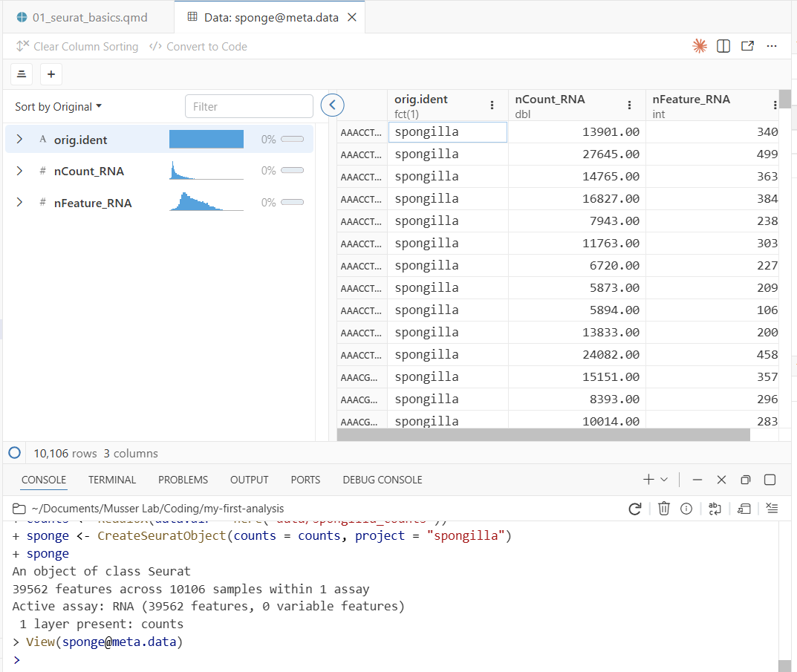The height and width of the screenshot is (672, 797).
Task: Click Clear Column Sorting
Action: click(x=77, y=47)
